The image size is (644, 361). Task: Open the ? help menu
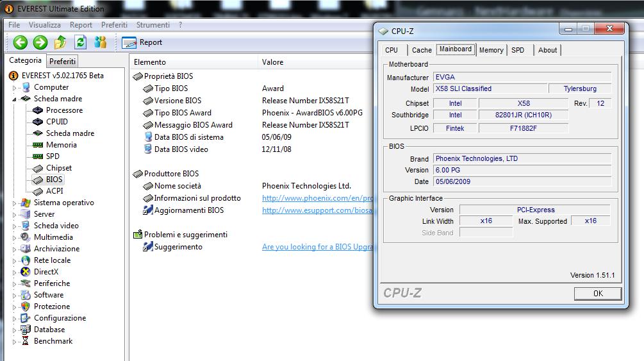(x=180, y=24)
